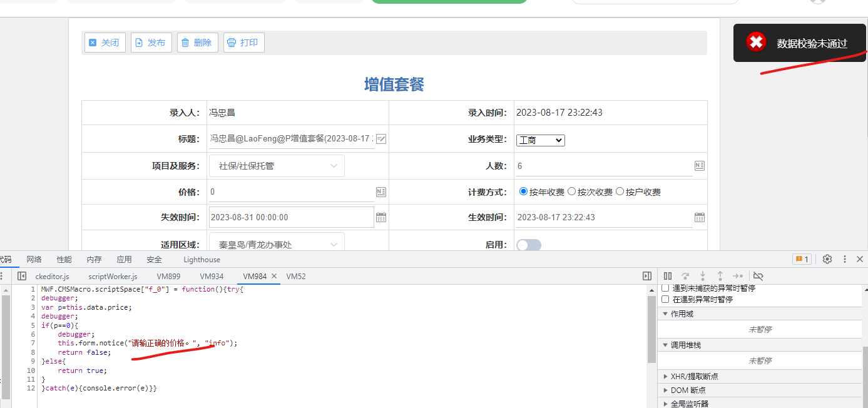
Task: Open VM52 source tab
Action: click(296, 276)
